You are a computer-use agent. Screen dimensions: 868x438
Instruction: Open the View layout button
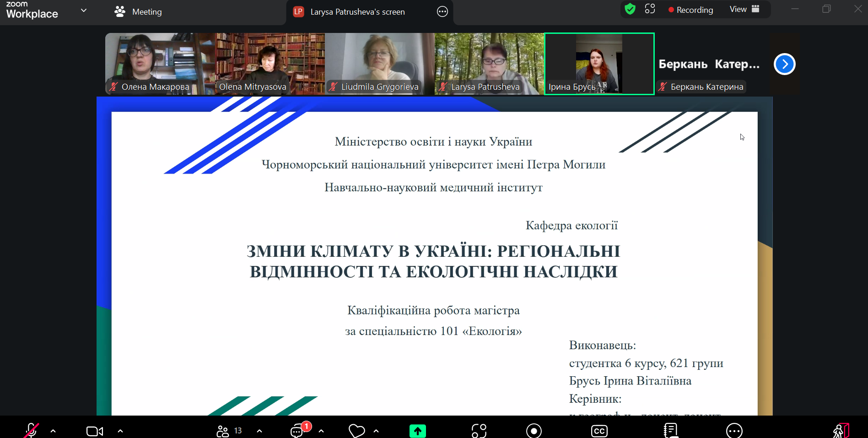(744, 9)
